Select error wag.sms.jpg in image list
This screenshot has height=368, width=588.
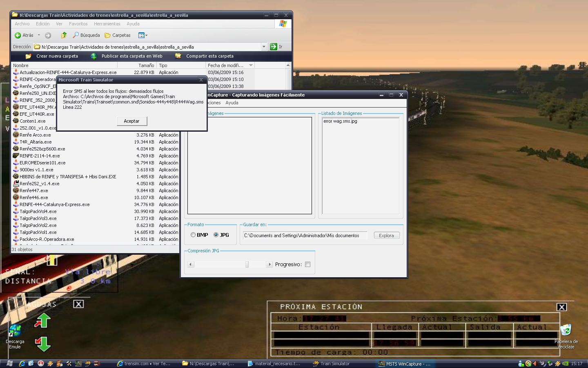point(340,121)
